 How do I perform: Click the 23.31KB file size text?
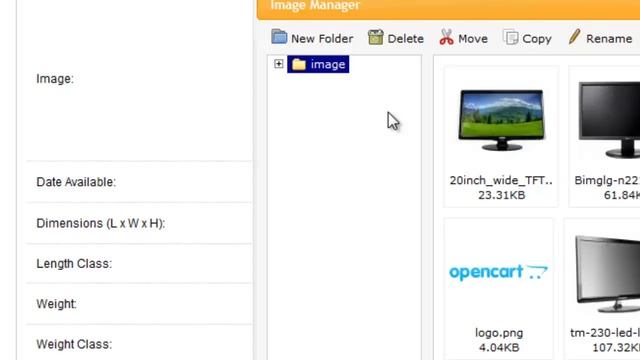[501, 195]
